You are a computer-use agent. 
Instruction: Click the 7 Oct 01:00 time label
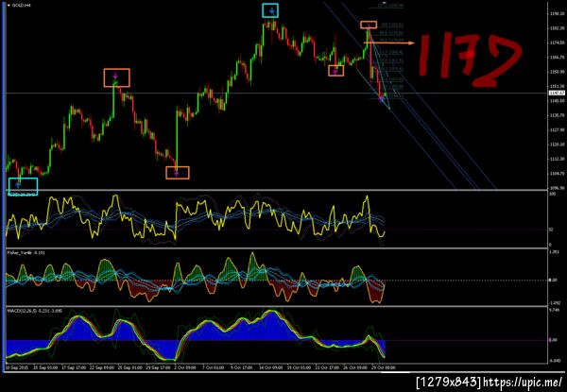(215, 367)
